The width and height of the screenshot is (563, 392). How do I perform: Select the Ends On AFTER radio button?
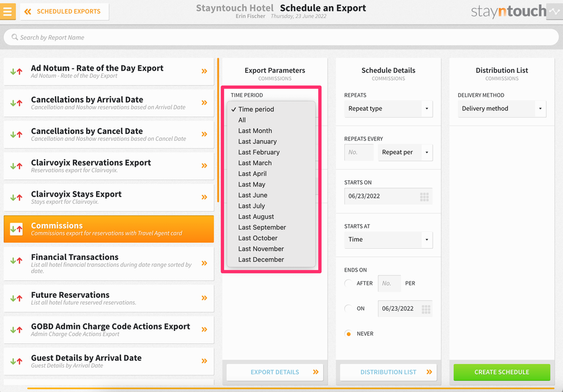click(348, 283)
